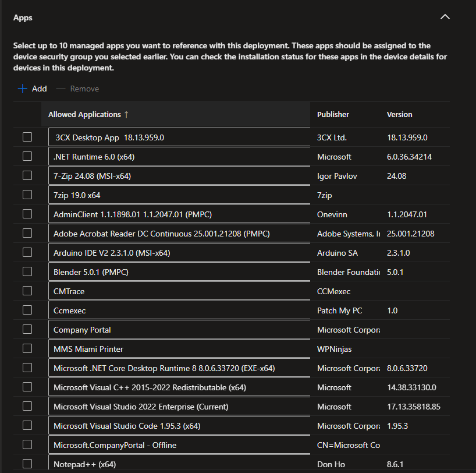Check the AdminClient (PMPC) checkbox
Screen dimensions: 476x473
[27, 214]
